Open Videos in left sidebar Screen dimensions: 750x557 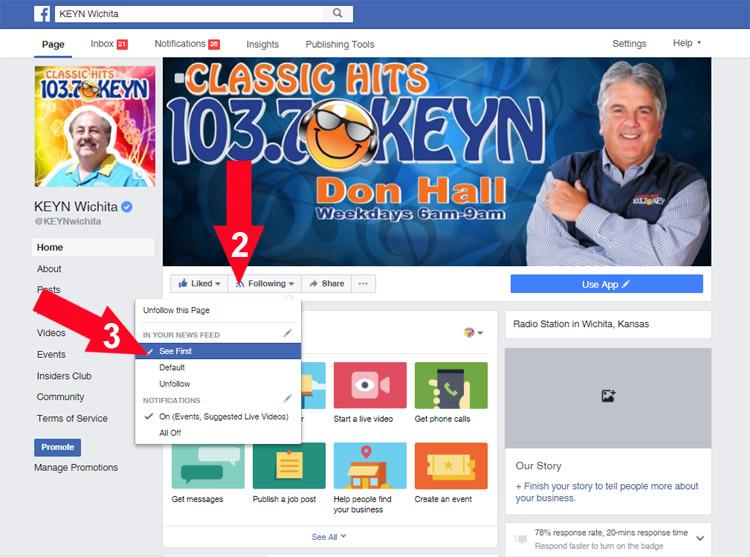coord(51,333)
